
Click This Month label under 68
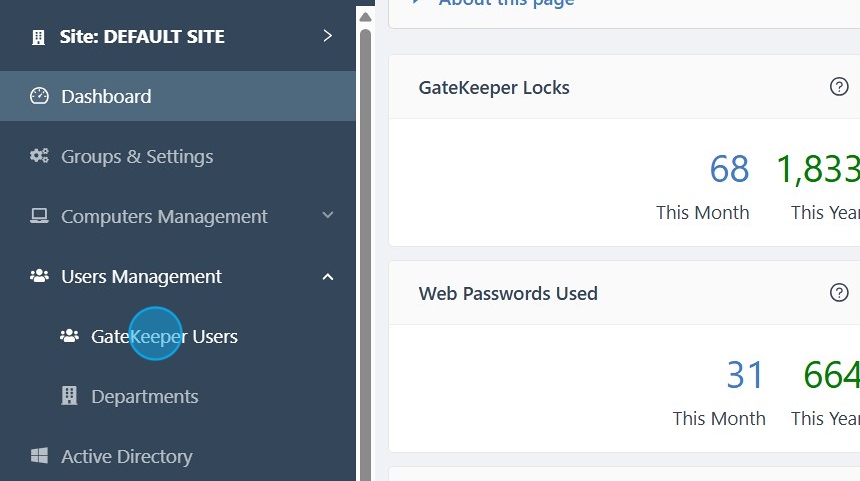tap(703, 213)
